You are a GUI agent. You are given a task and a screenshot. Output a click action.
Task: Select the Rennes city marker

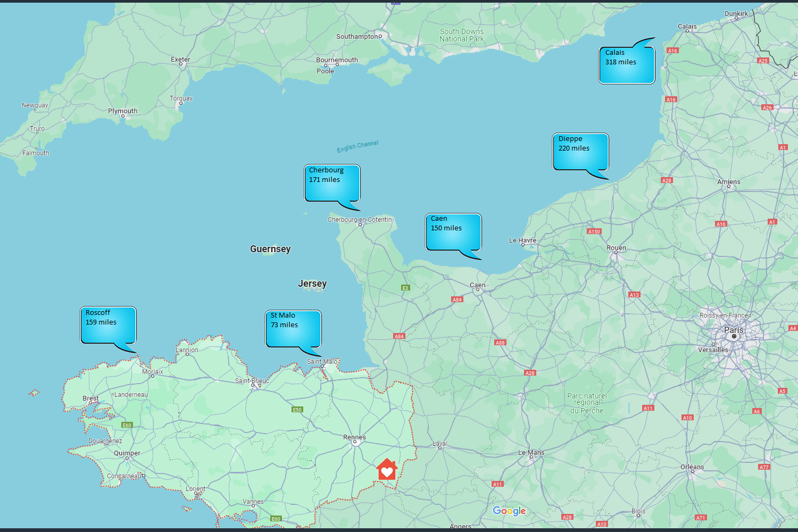pyautogui.click(x=355, y=442)
